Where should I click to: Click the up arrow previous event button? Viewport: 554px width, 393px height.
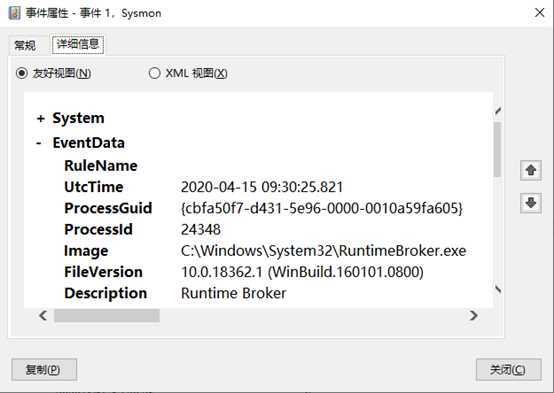click(x=530, y=171)
